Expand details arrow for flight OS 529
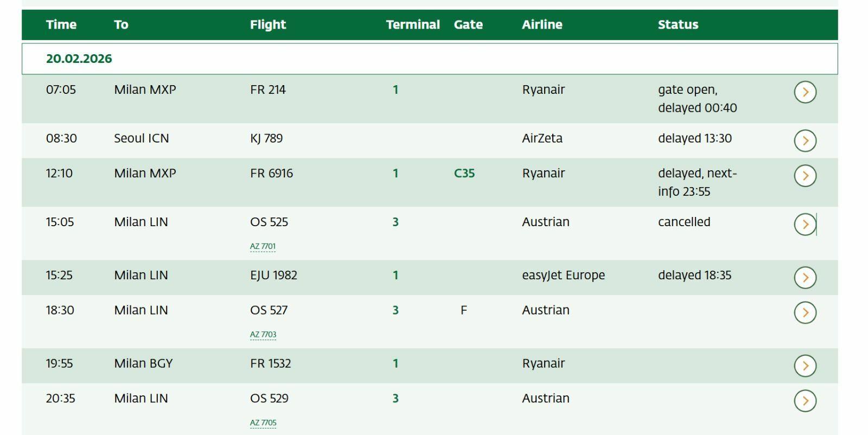The width and height of the screenshot is (868, 435). 805,401
